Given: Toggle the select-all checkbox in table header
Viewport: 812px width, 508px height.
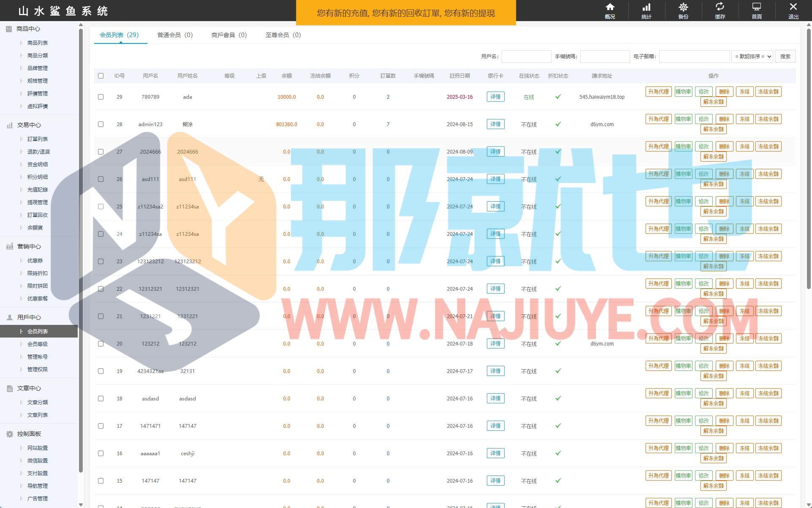Looking at the screenshot, I should click(100, 76).
